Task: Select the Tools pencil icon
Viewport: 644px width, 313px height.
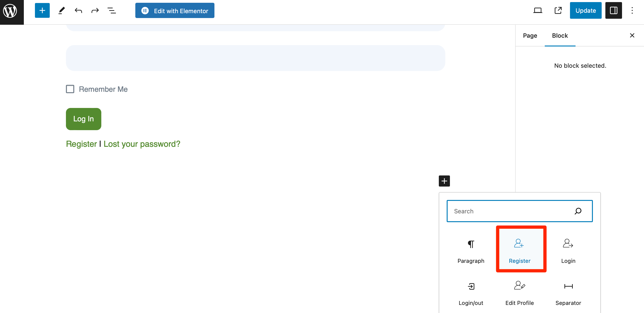Action: (62, 10)
